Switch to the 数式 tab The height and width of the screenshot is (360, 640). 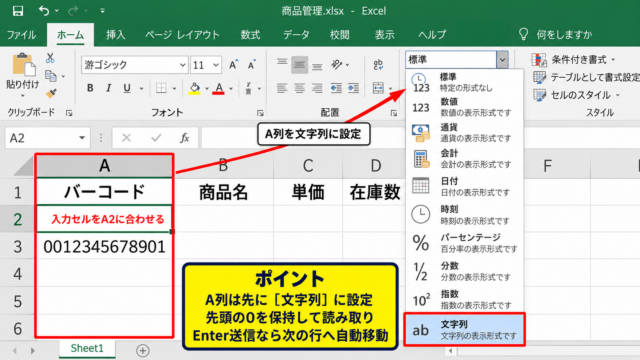[250, 35]
